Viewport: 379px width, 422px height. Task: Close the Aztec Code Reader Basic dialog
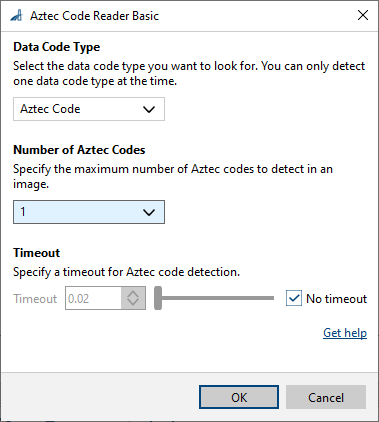tap(363, 15)
